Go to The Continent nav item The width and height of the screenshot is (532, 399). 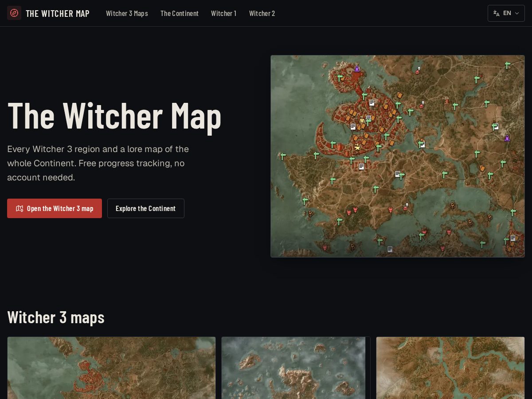[180, 13]
